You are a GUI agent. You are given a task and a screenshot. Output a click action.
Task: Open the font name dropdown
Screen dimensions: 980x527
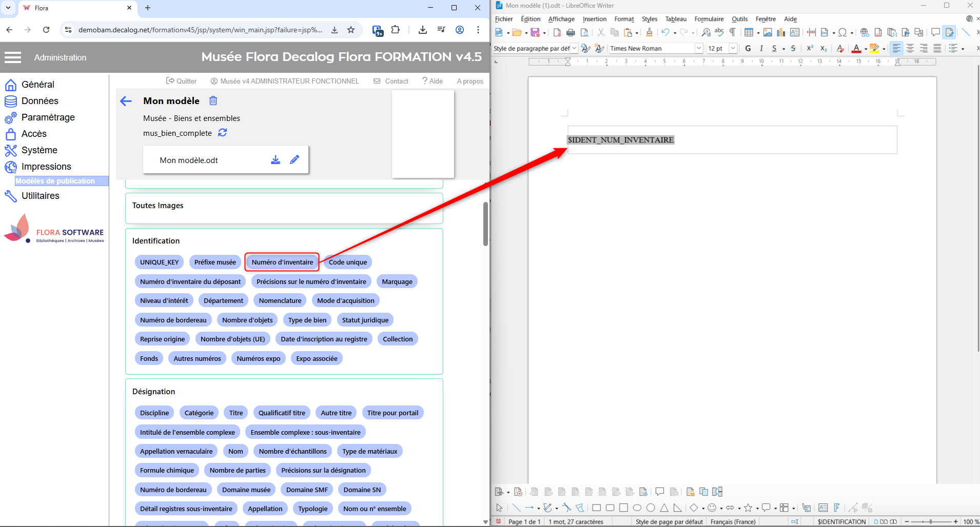point(698,48)
